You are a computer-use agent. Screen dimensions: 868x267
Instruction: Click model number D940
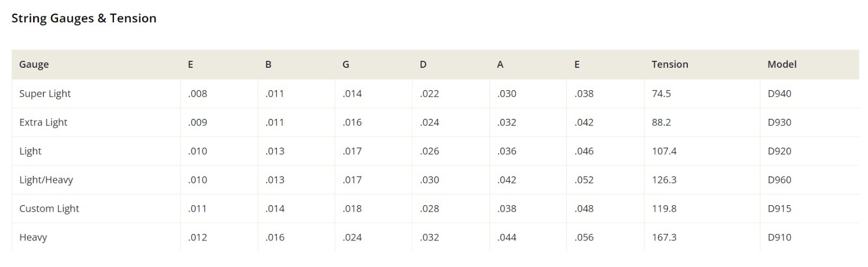(780, 93)
